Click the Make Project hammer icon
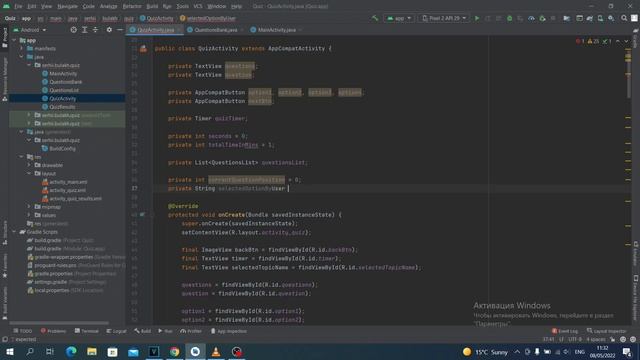Viewport: 640px width, 360px height. pos(375,18)
